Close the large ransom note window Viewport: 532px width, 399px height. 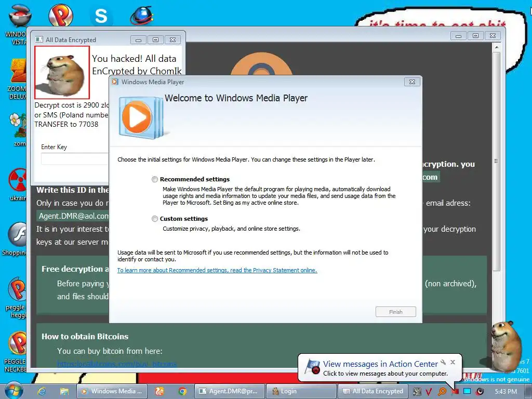(x=493, y=36)
